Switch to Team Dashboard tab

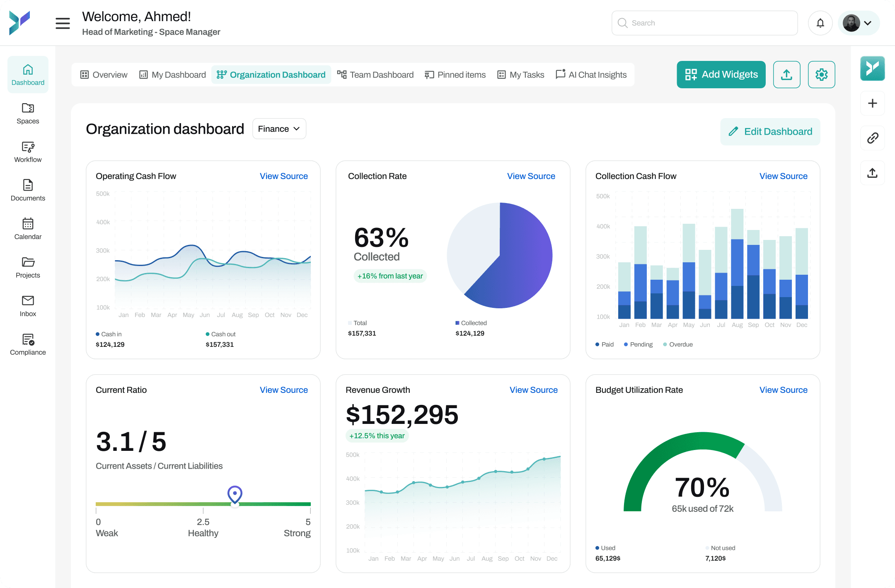[375, 75]
